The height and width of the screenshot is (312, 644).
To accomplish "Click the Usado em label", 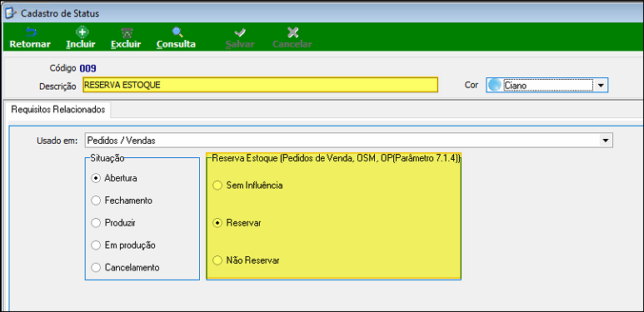I will (57, 141).
